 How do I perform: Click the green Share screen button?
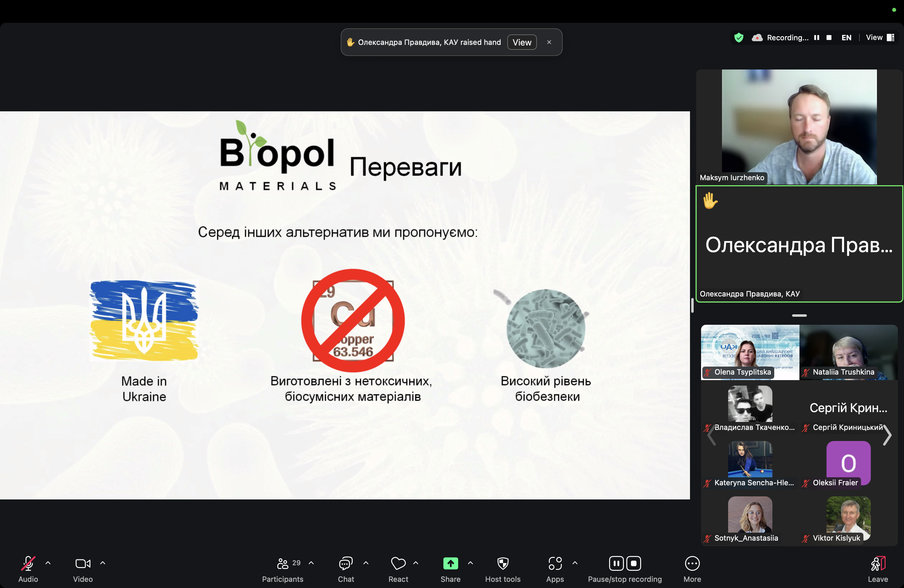coord(450,569)
